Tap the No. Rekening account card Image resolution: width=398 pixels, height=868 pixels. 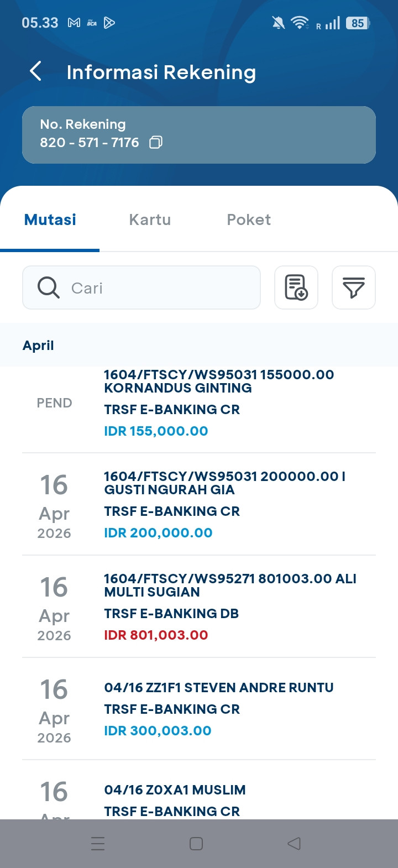click(x=199, y=134)
